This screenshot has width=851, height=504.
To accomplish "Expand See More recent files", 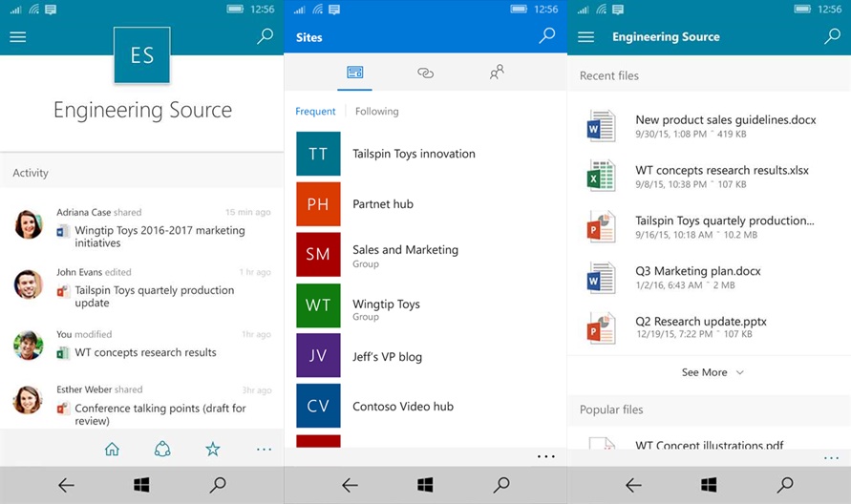I will point(713,372).
